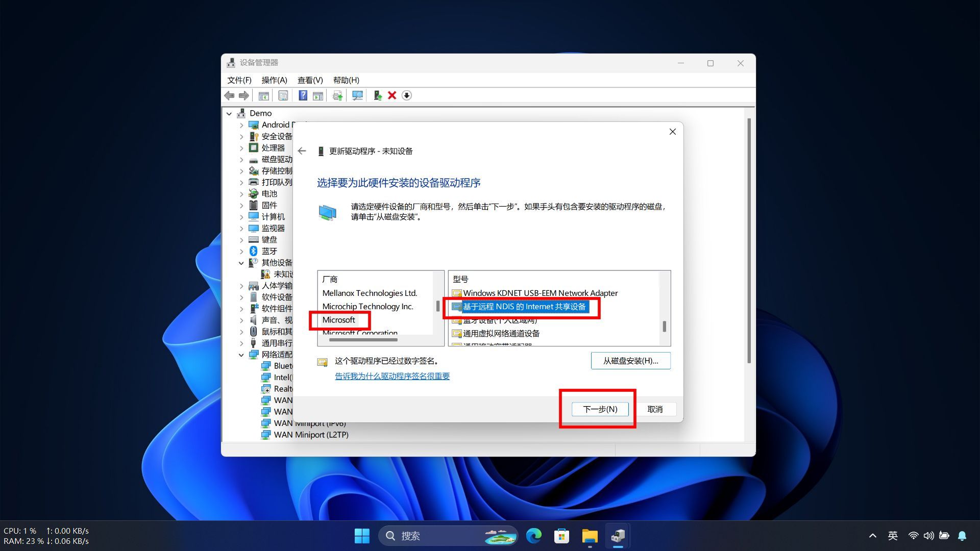Collapse the 其他设备 tree node

[241, 263]
